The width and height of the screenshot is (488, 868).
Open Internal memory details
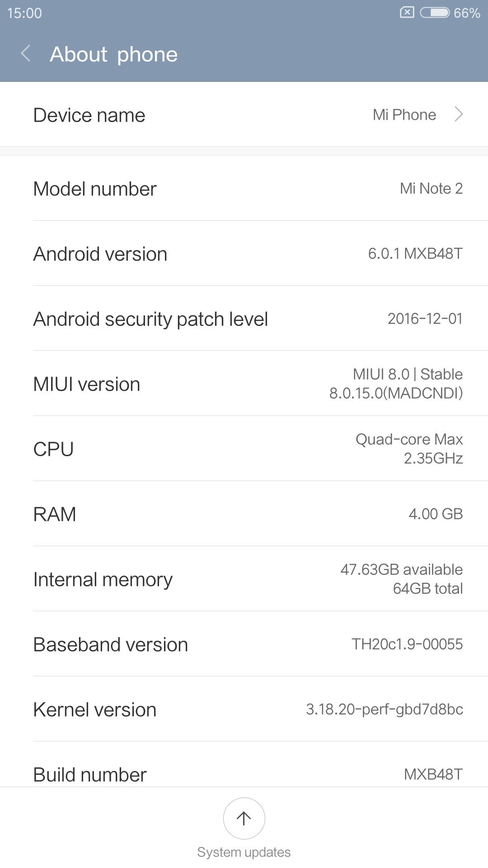[244, 579]
